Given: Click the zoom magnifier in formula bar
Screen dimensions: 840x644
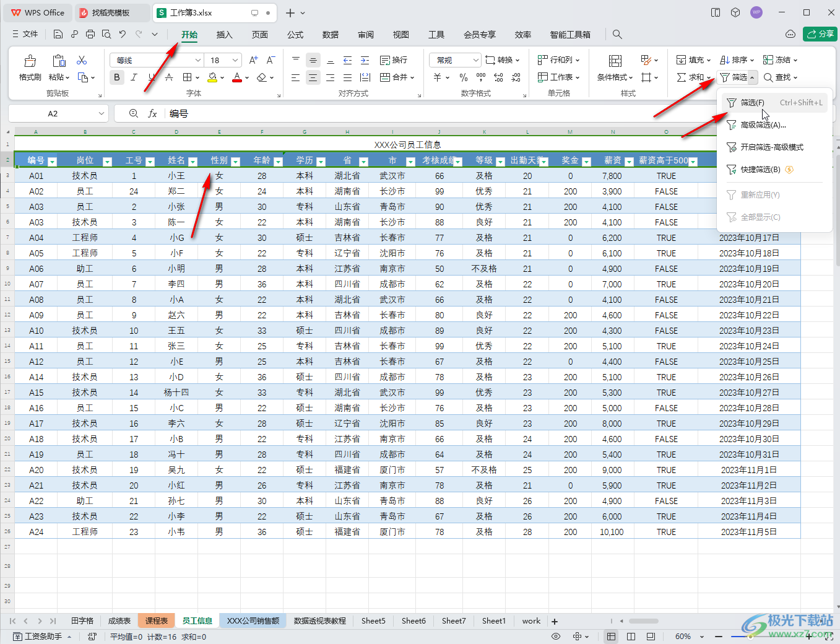Looking at the screenshot, I should point(133,113).
